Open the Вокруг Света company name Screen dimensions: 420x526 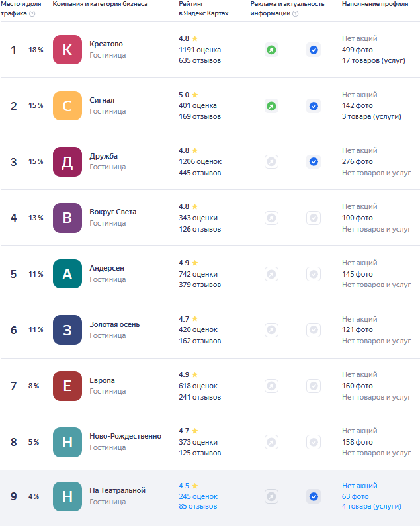[113, 212]
